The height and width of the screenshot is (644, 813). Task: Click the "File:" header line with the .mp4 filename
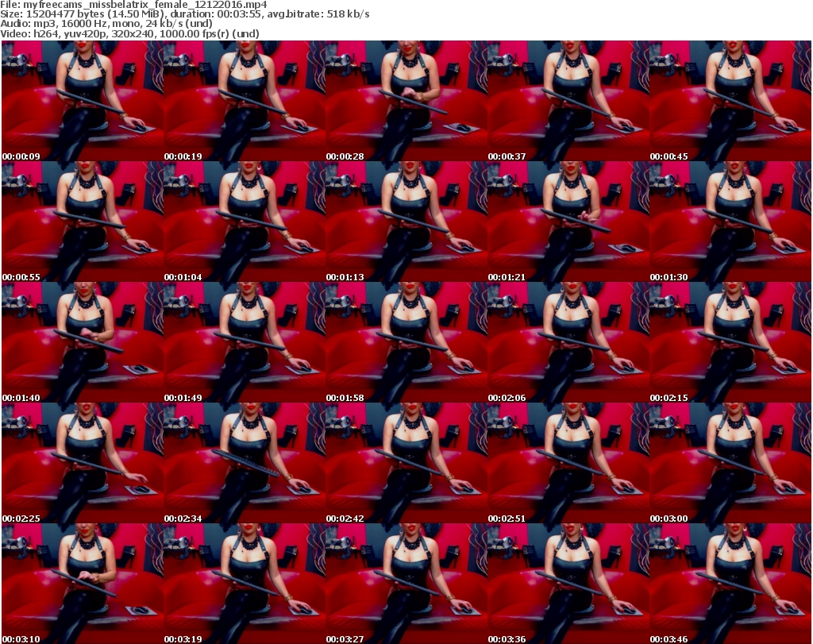coord(133,5)
